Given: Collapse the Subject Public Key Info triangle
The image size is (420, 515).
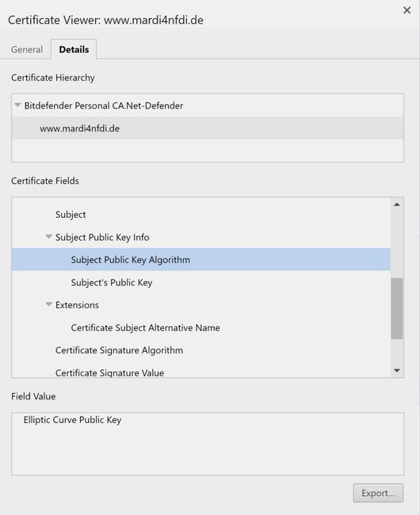Looking at the screenshot, I should click(x=49, y=236).
